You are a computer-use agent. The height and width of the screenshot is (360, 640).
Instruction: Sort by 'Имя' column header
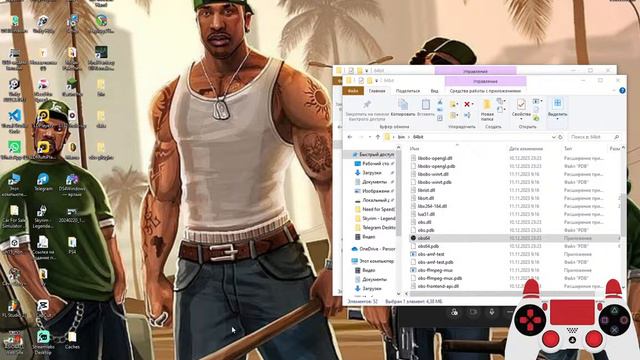(415, 149)
